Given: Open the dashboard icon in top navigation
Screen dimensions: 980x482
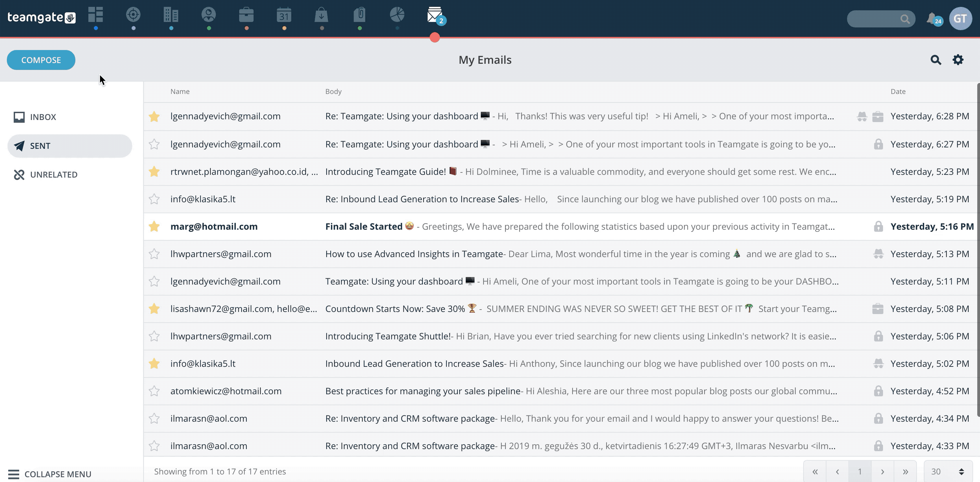Looking at the screenshot, I should (x=96, y=15).
